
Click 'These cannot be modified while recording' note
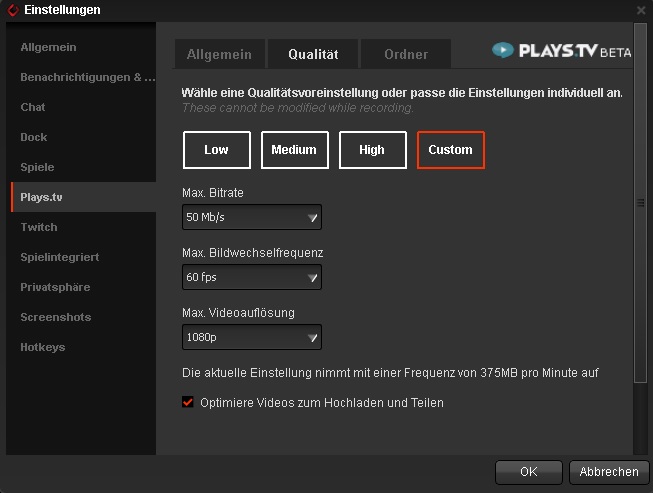(x=298, y=108)
